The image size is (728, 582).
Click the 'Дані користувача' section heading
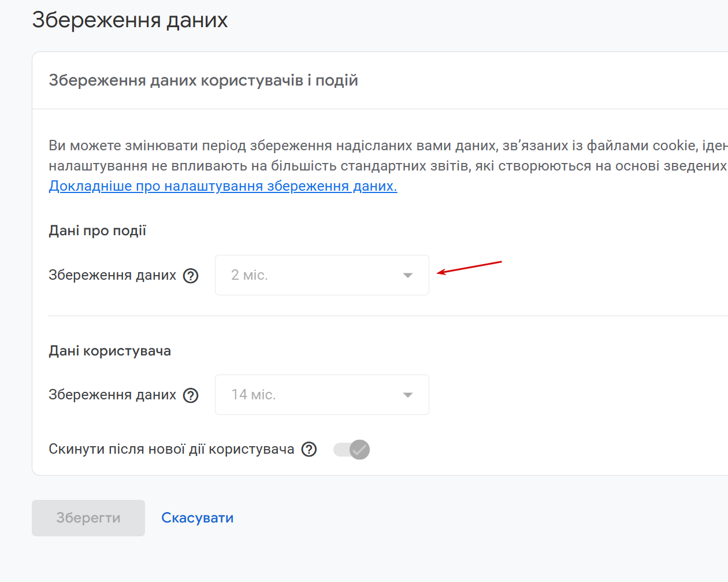[110, 351]
